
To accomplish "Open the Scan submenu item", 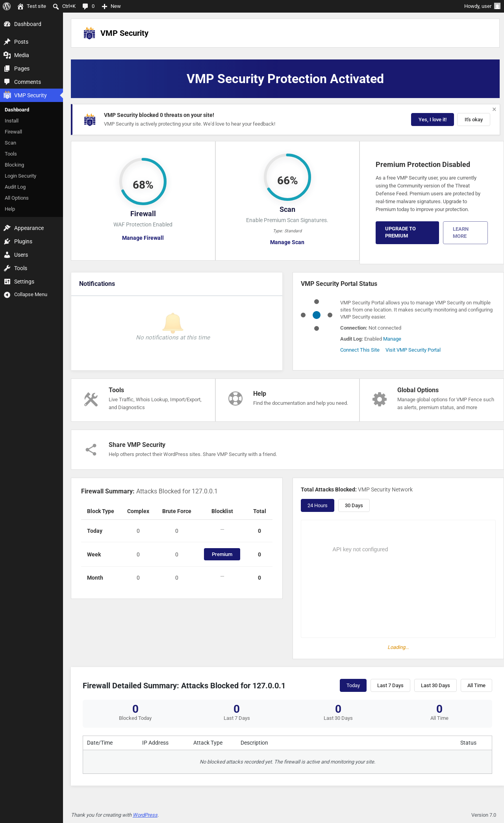I will 10,143.
